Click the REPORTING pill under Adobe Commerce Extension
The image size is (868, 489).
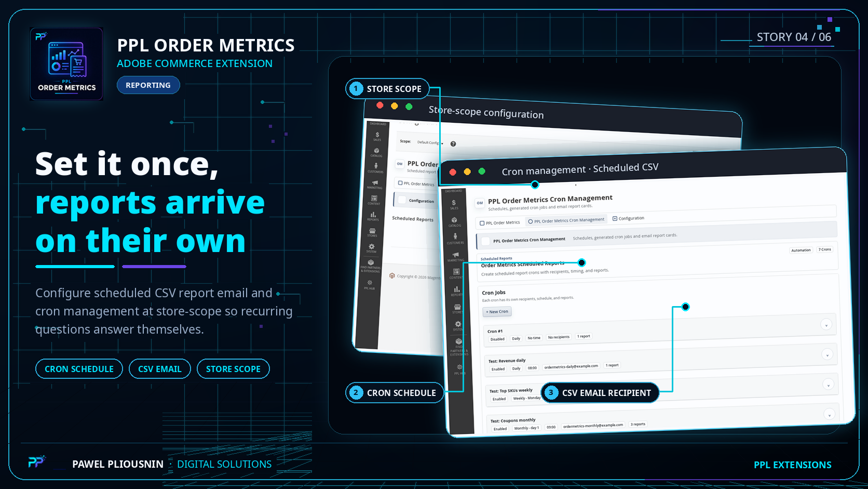(x=148, y=85)
